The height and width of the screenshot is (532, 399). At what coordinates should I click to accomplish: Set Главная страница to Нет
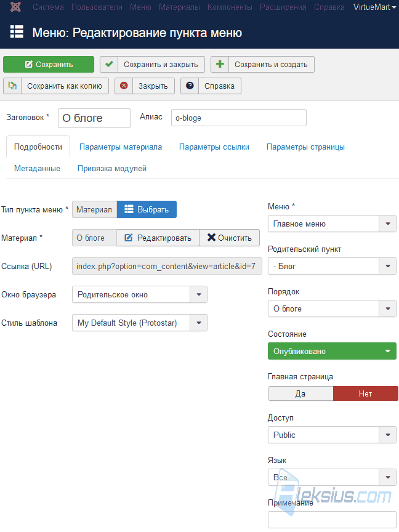click(x=365, y=393)
